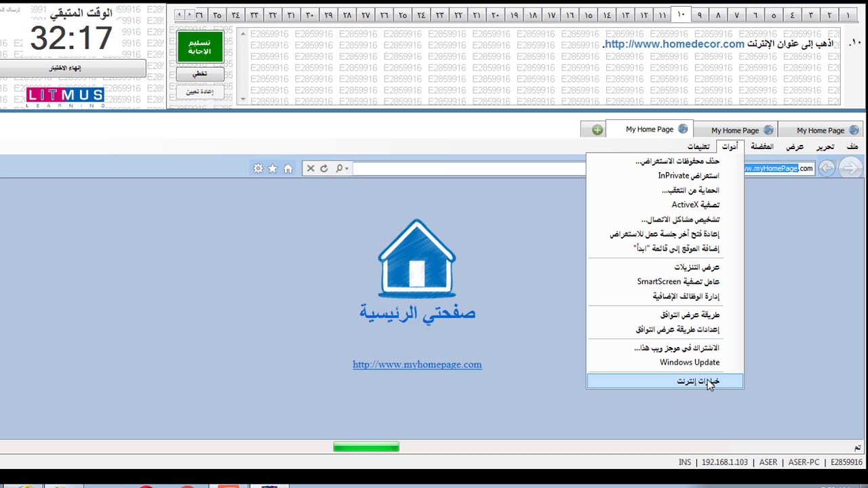Click the LITMUS Learning logo
The height and width of the screenshot is (488, 868).
point(65,97)
